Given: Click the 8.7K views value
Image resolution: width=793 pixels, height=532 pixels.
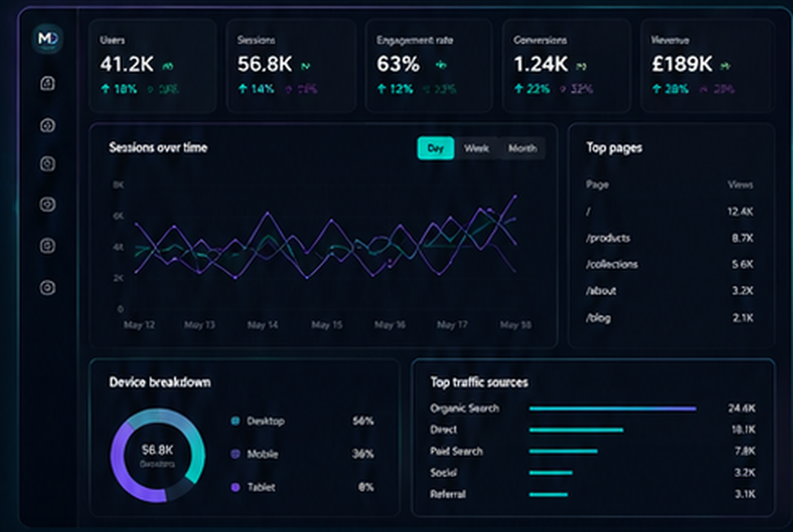Looking at the screenshot, I should click(x=743, y=238).
